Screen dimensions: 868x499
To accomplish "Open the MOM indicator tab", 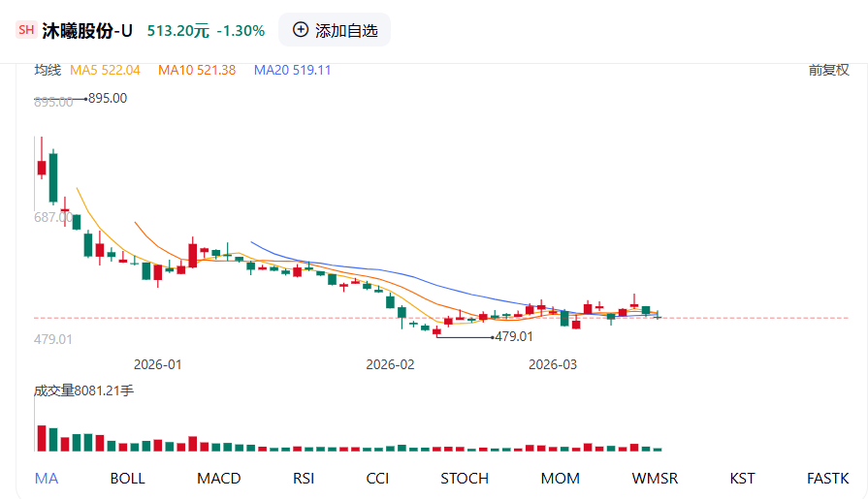I will coord(561,478).
